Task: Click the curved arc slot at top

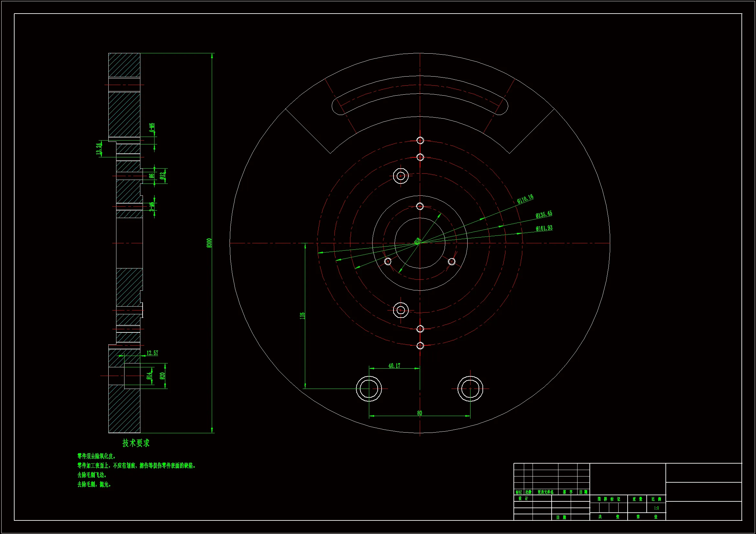Action: pos(420,85)
